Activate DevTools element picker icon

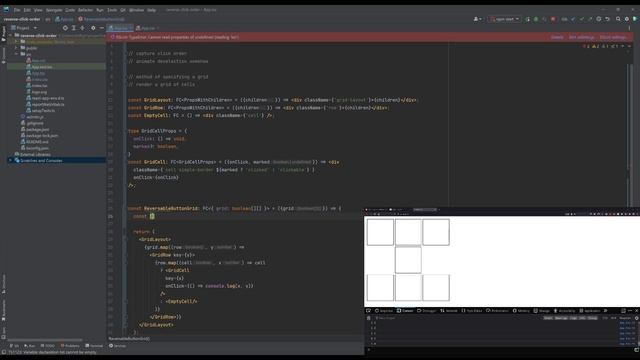(x=368, y=311)
